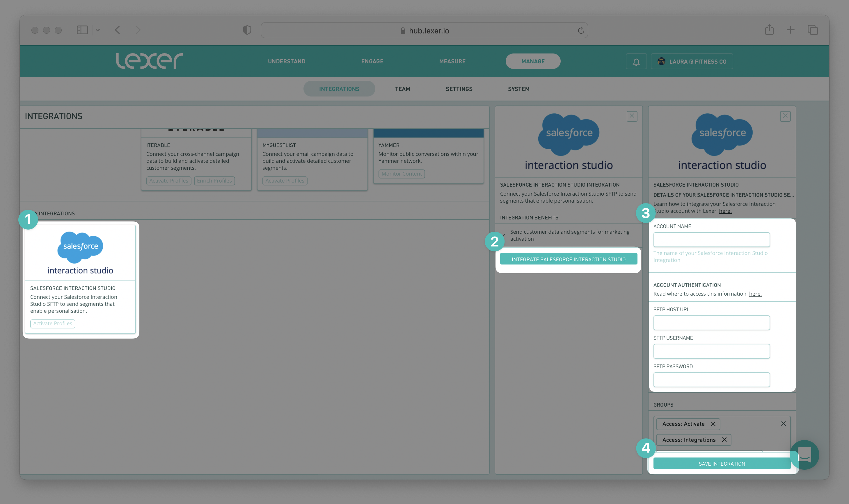Switch to the Team tab
The height and width of the screenshot is (504, 849).
click(402, 89)
